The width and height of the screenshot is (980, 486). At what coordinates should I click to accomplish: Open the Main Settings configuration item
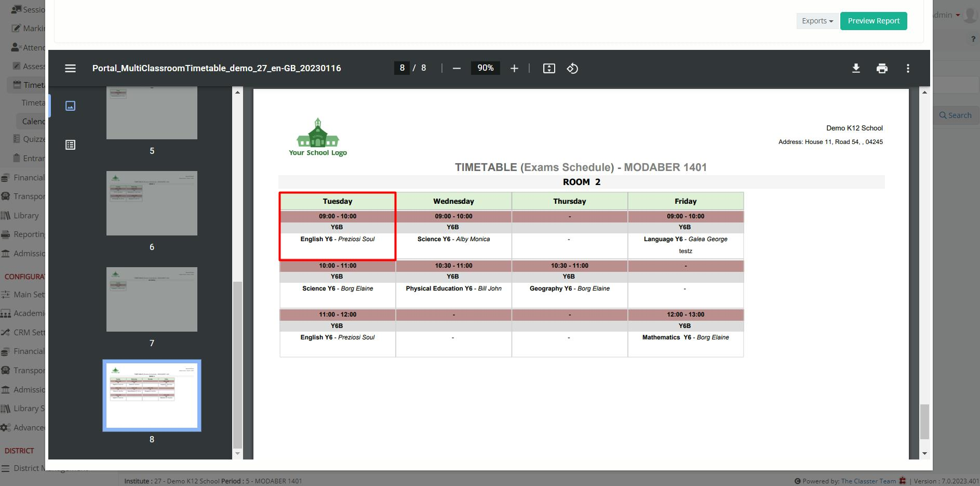(23, 294)
